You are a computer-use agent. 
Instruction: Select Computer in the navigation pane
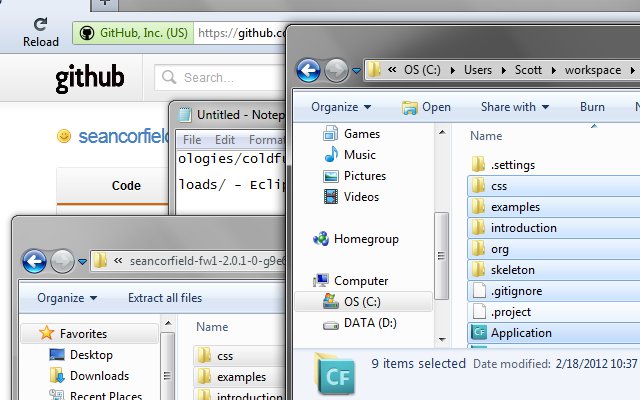pyautogui.click(x=350, y=281)
